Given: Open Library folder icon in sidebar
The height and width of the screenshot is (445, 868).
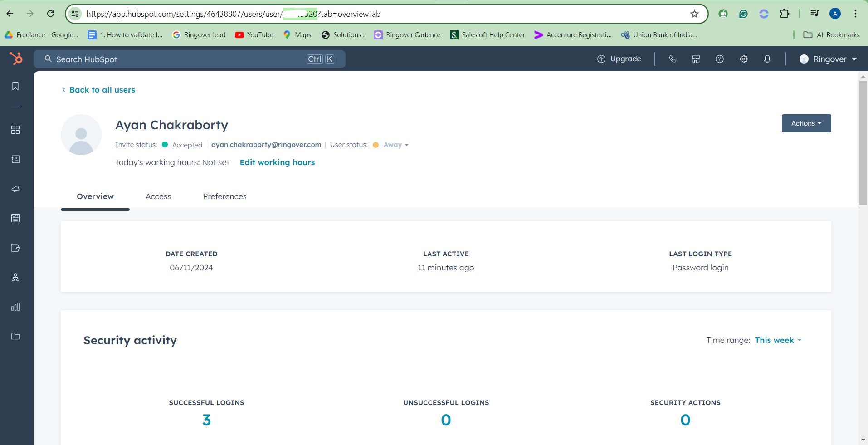Looking at the screenshot, I should 15,336.
